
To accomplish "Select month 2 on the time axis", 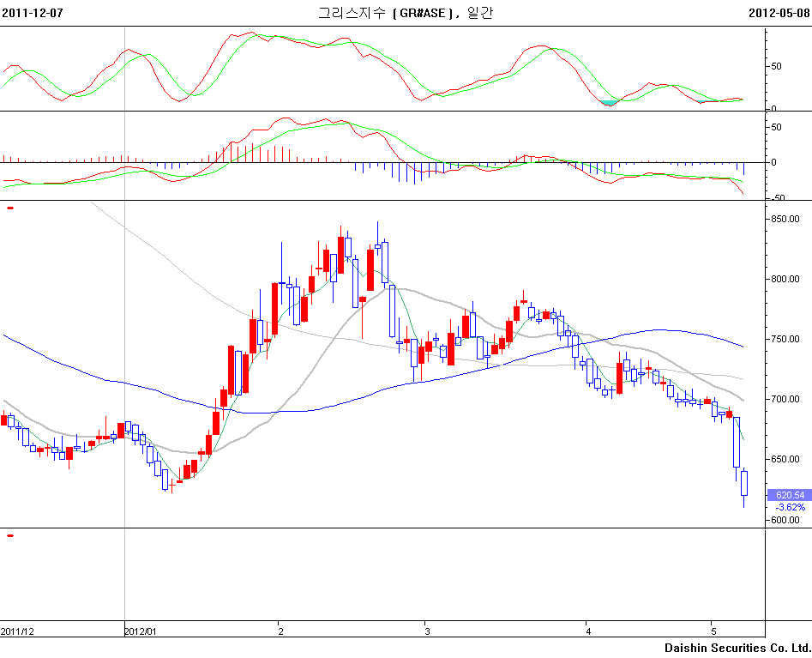I will click(280, 631).
